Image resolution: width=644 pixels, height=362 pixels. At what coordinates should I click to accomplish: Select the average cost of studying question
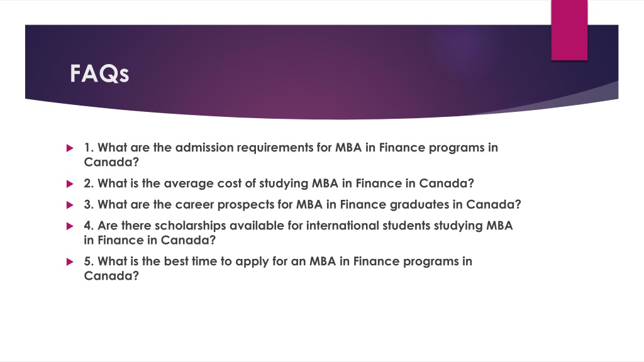279,184
